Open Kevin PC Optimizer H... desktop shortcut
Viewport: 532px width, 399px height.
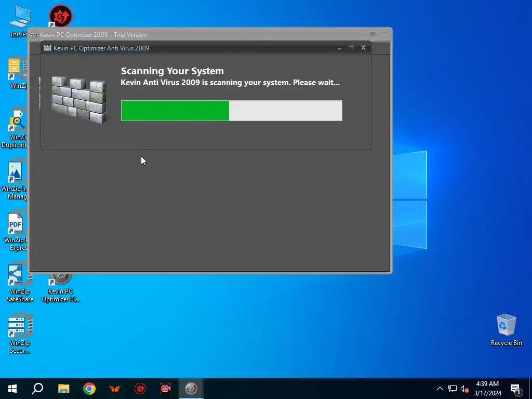pos(60,288)
